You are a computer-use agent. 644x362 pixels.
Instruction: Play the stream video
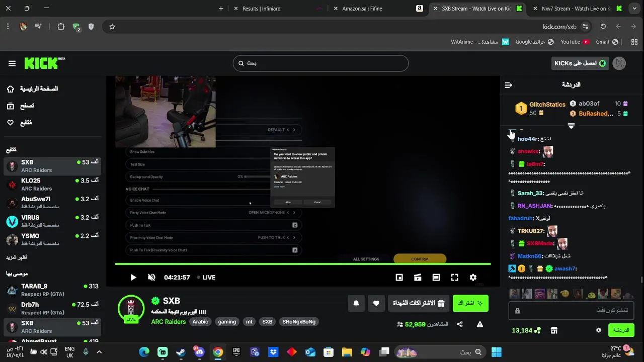click(x=133, y=278)
